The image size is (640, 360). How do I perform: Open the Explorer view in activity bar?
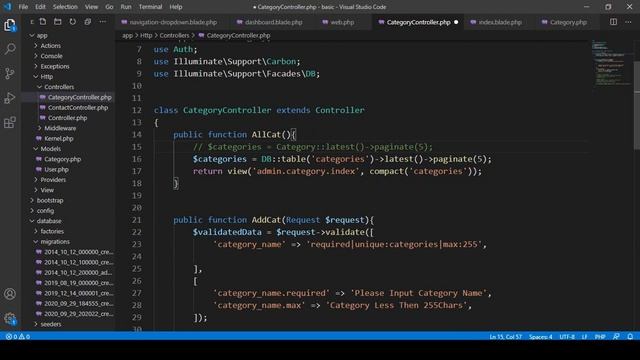[x=10, y=25]
